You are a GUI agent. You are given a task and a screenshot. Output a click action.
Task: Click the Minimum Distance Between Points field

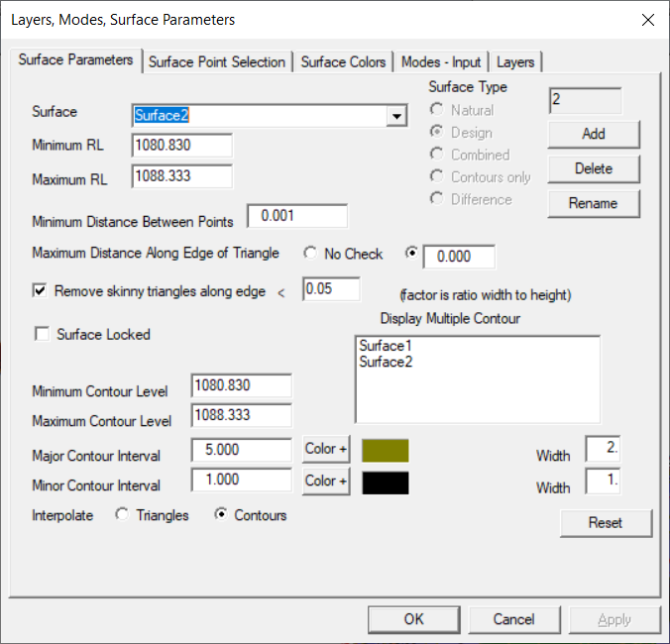(303, 216)
